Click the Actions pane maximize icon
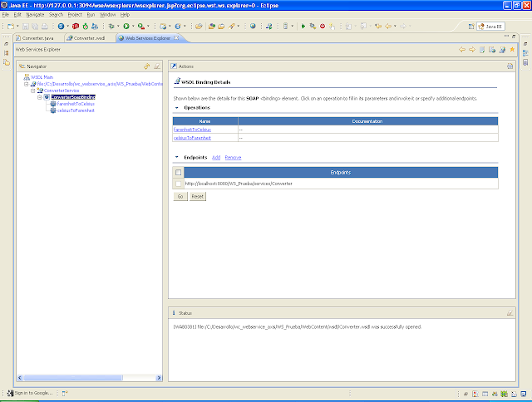Screen dimensions: 532x402 pyautogui.click(x=510, y=66)
